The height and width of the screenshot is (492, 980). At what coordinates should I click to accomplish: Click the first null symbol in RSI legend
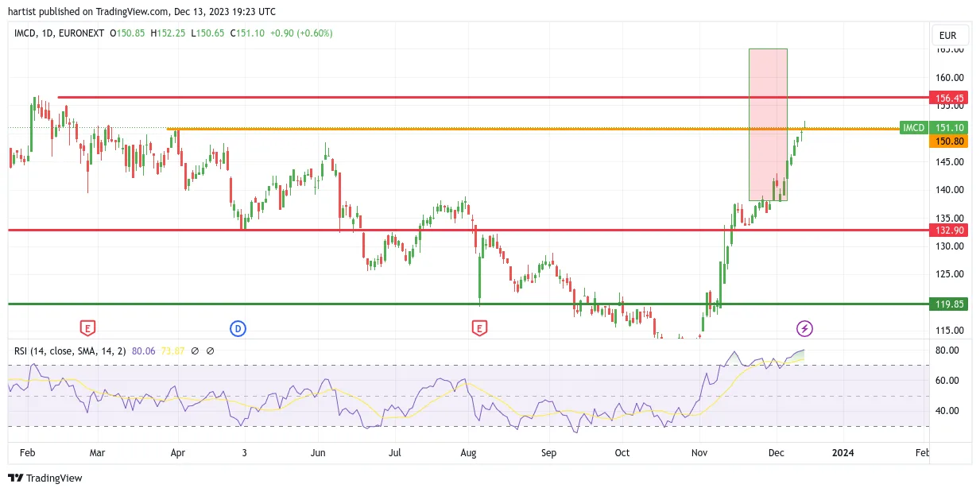197,351
